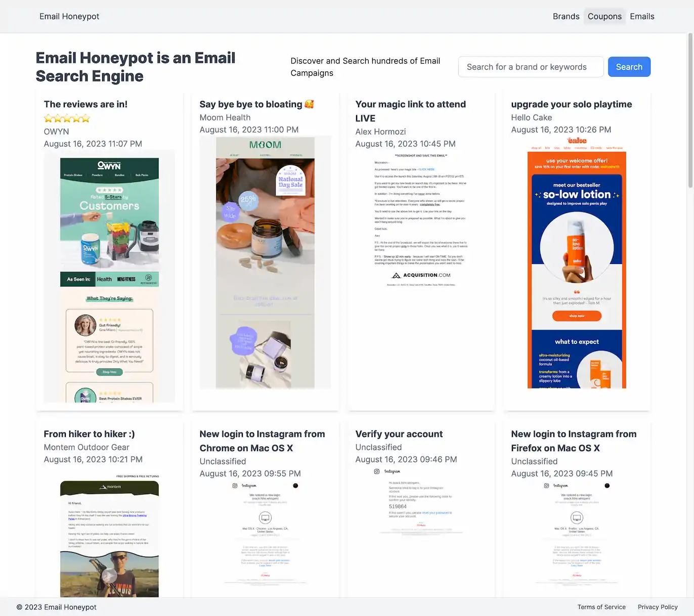The height and width of the screenshot is (616, 694).
Task: Focus the brand or keywords search field
Action: pos(531,67)
